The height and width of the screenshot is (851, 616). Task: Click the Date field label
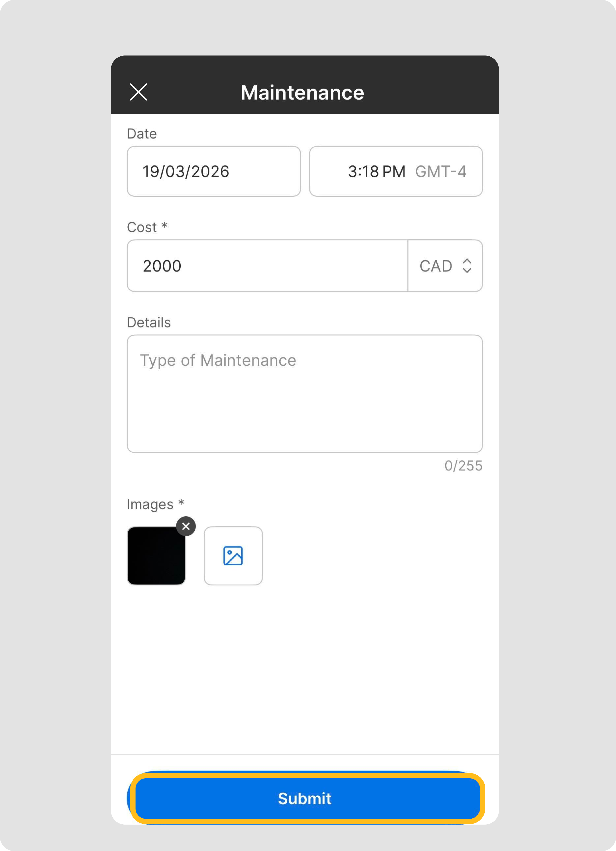[x=142, y=134]
